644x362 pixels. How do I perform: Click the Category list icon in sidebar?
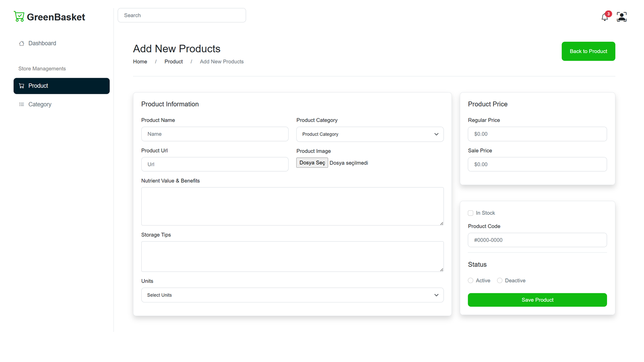pyautogui.click(x=22, y=105)
